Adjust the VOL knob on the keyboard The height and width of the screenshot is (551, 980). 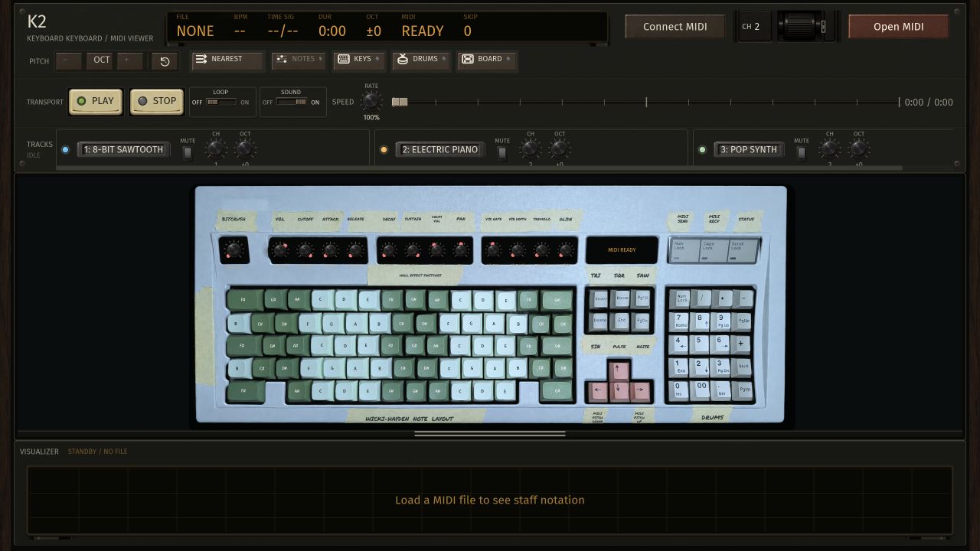pyautogui.click(x=280, y=249)
